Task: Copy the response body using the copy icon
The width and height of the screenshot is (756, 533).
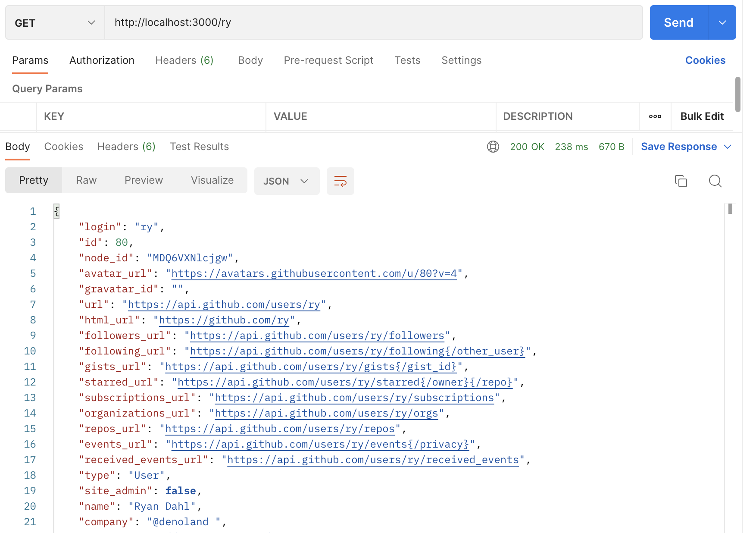Action: [x=681, y=181]
